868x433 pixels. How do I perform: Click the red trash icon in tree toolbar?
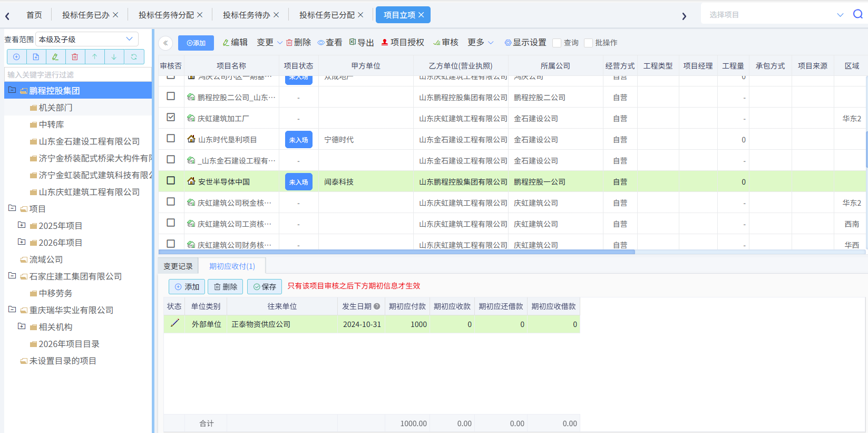(75, 57)
